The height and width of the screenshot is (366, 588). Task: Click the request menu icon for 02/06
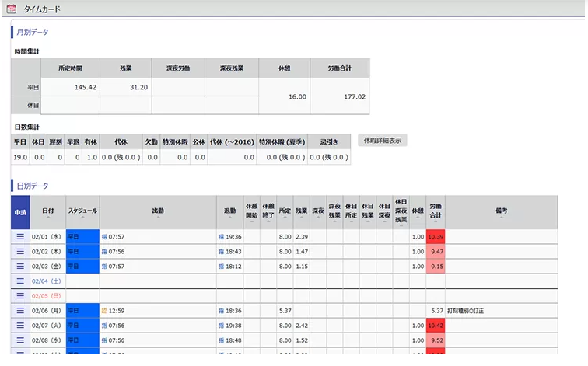(20, 310)
